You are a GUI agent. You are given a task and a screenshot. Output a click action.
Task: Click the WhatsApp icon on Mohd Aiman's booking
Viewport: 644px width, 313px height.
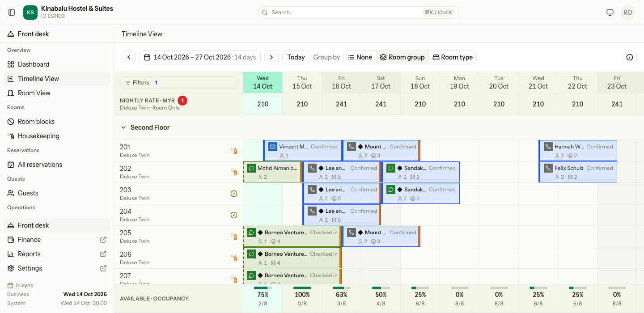(x=251, y=168)
